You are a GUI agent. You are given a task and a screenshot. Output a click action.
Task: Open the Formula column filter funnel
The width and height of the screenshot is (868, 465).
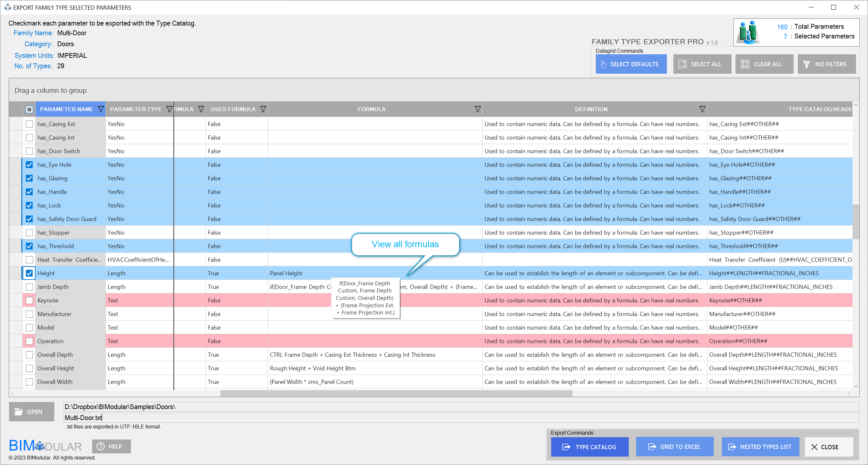pos(477,109)
